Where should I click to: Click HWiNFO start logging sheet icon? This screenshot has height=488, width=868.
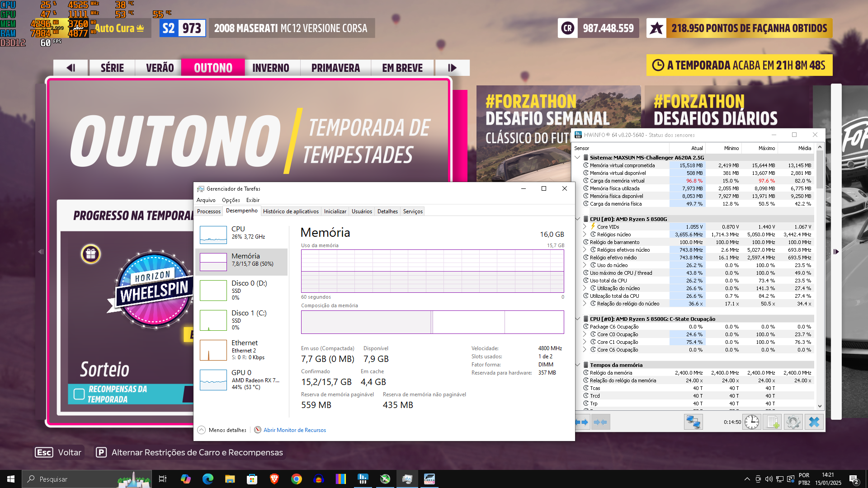773,422
